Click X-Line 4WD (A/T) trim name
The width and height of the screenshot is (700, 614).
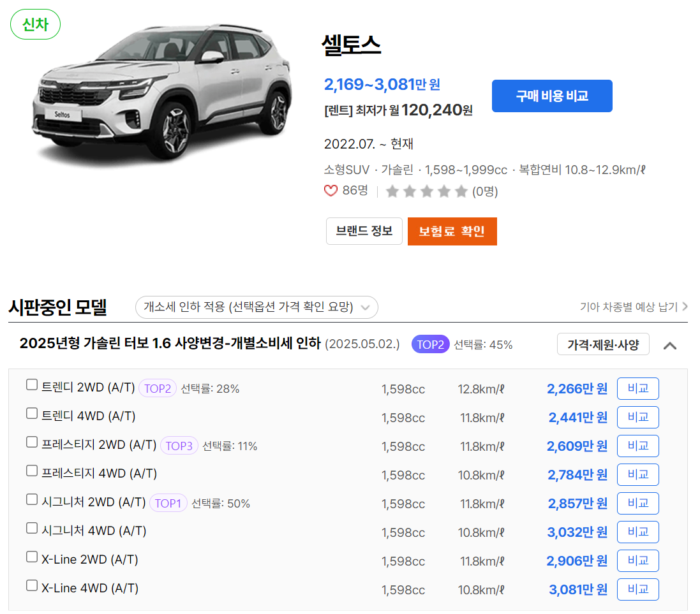90,588
